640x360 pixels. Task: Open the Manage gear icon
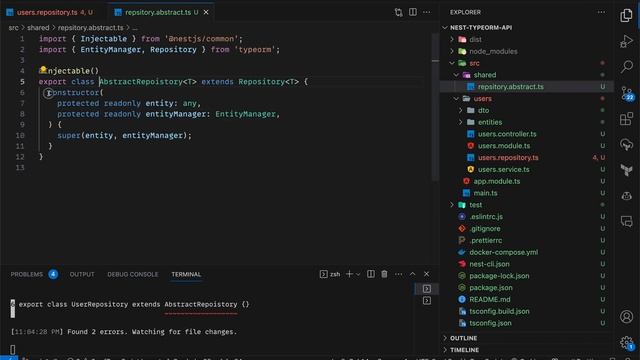click(x=626, y=342)
